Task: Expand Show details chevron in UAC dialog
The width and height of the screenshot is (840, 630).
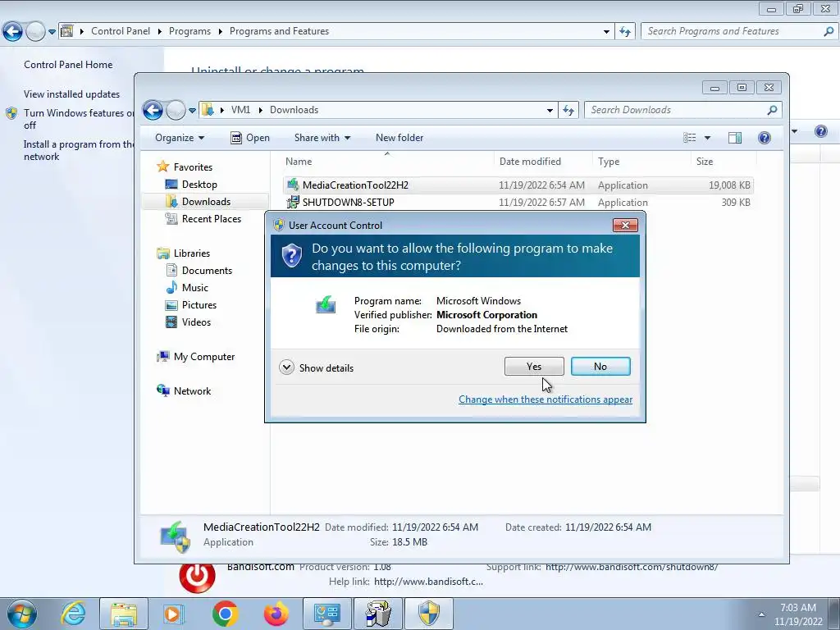Action: pyautogui.click(x=286, y=367)
